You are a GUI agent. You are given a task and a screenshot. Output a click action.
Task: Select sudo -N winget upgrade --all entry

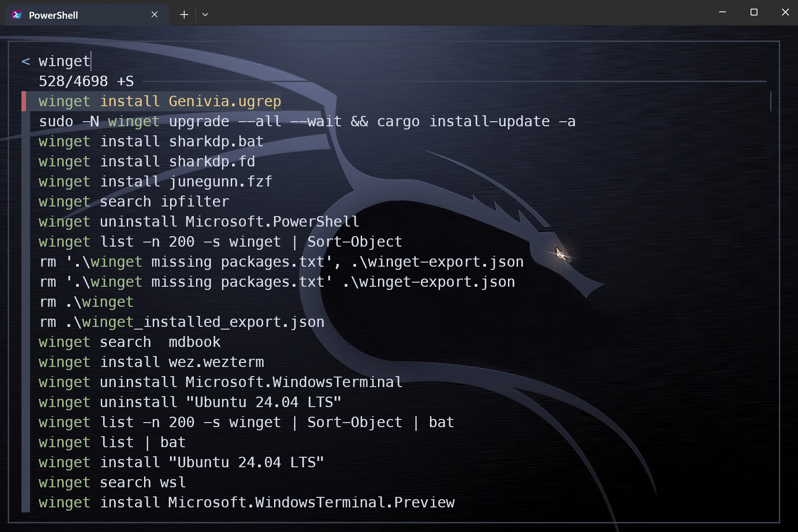pos(307,121)
